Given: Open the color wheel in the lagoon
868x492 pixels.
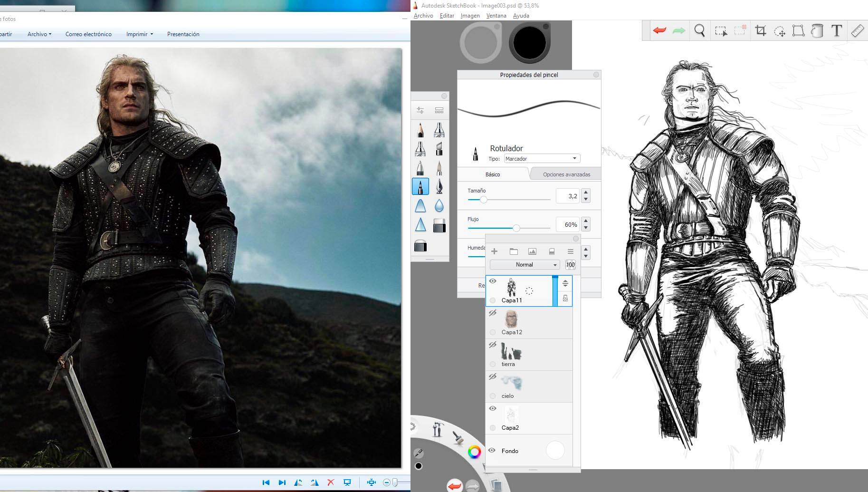Looking at the screenshot, I should (x=474, y=452).
